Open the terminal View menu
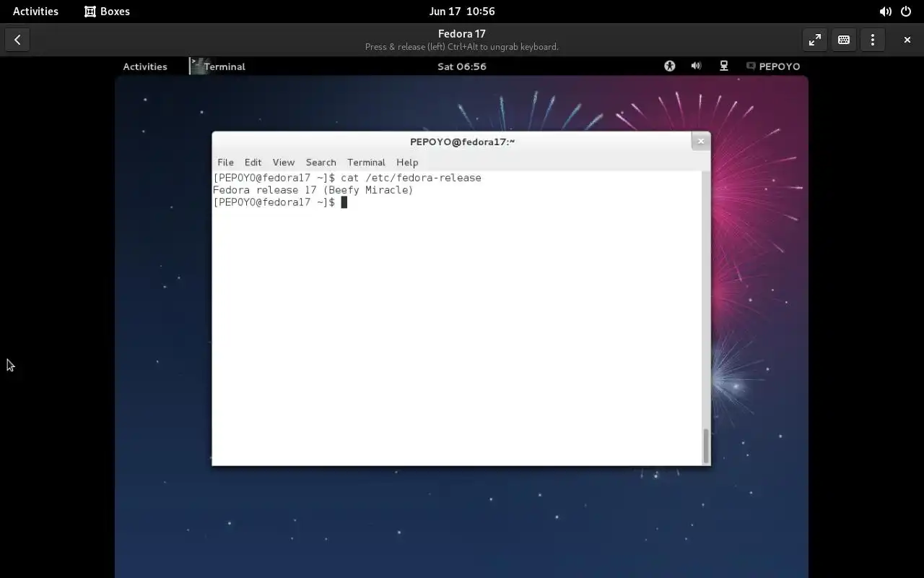Image resolution: width=924 pixels, height=578 pixels. click(x=283, y=163)
